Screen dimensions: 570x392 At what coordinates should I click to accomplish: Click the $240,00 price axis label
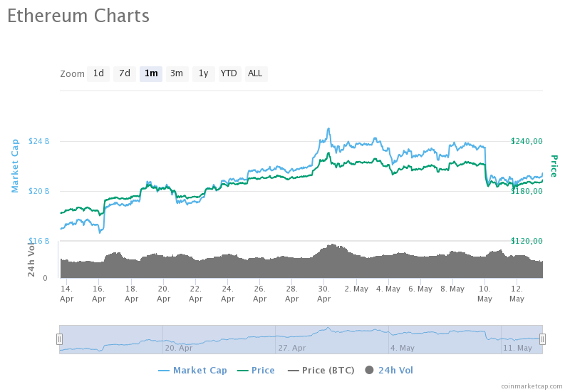tap(527, 141)
